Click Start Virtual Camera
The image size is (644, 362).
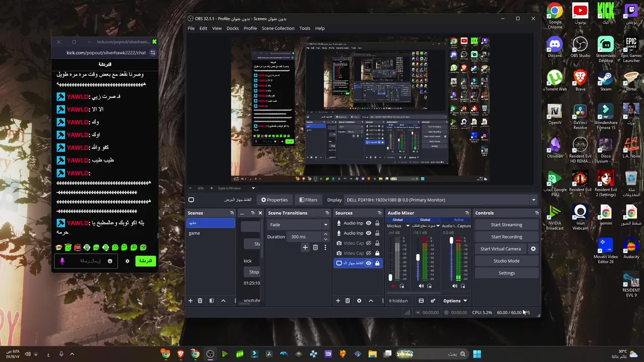(x=501, y=249)
